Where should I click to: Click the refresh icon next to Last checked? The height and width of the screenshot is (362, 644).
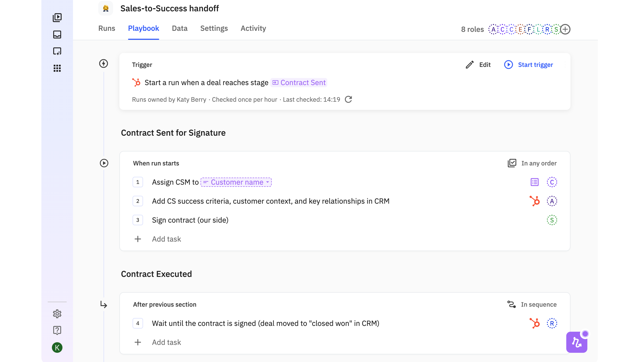click(x=348, y=100)
